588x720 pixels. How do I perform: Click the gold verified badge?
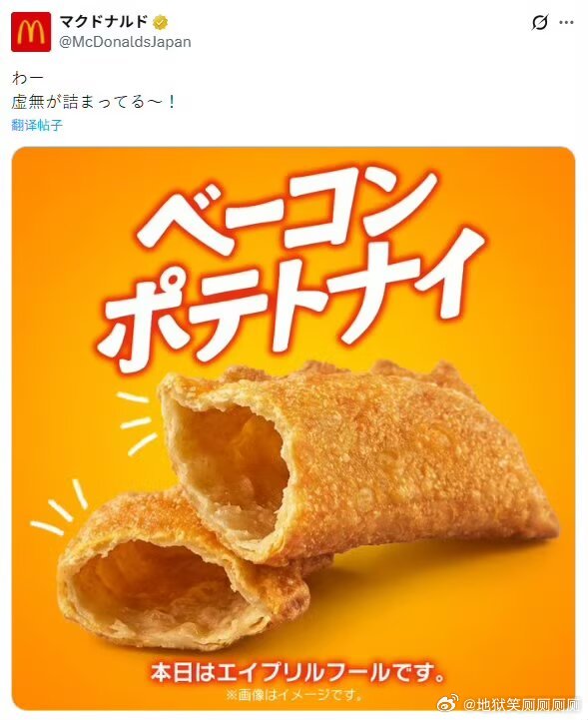coord(161,22)
